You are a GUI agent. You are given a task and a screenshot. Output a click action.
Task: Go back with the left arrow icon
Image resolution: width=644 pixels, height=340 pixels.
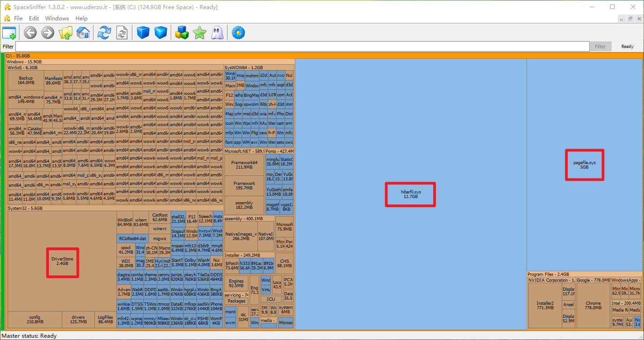pos(30,33)
